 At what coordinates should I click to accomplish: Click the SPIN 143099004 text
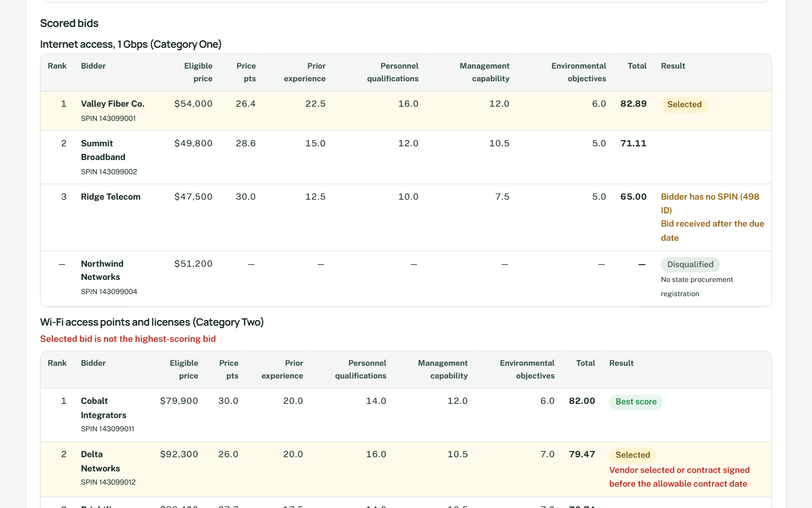[x=109, y=292]
